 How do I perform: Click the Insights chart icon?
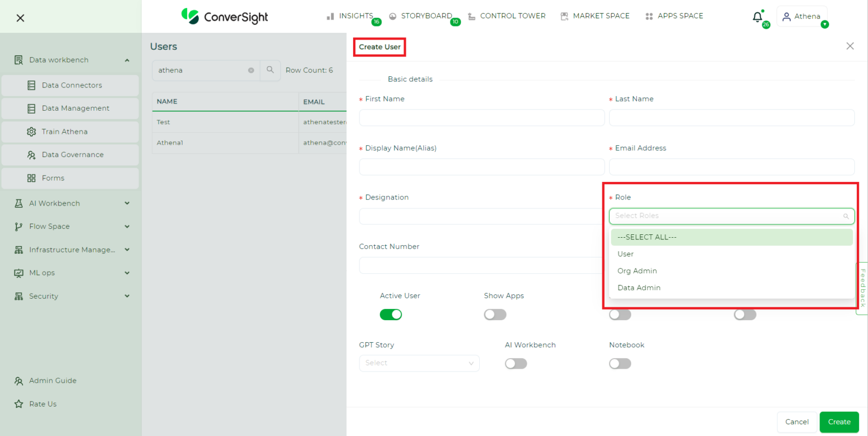(331, 16)
